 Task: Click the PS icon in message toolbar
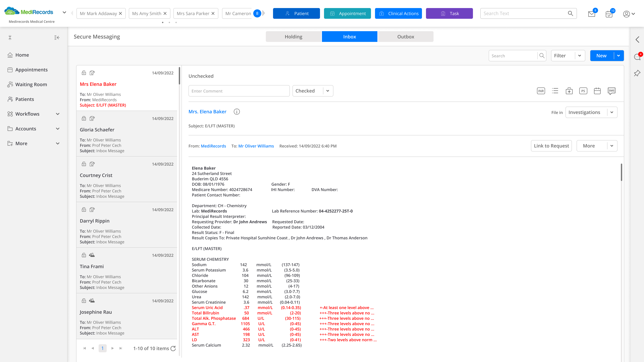tap(583, 91)
